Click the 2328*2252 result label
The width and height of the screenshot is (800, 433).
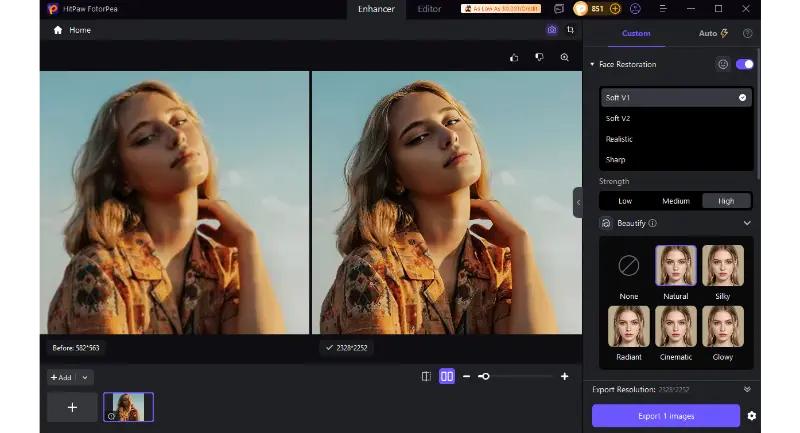(346, 348)
